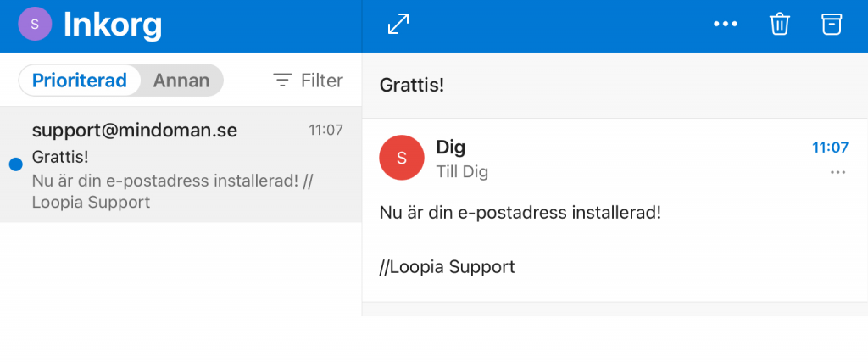Open the purple account avatar
868x362 pixels.
(35, 25)
